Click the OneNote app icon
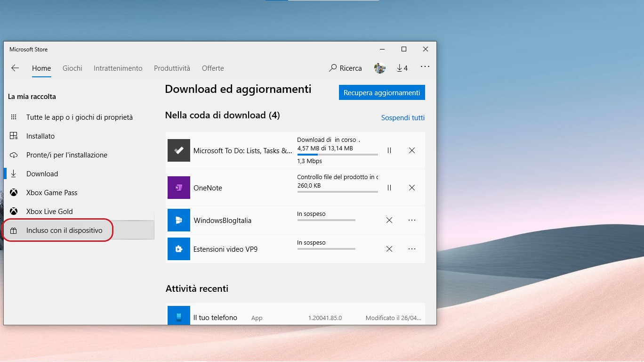The image size is (644, 362). (x=179, y=188)
